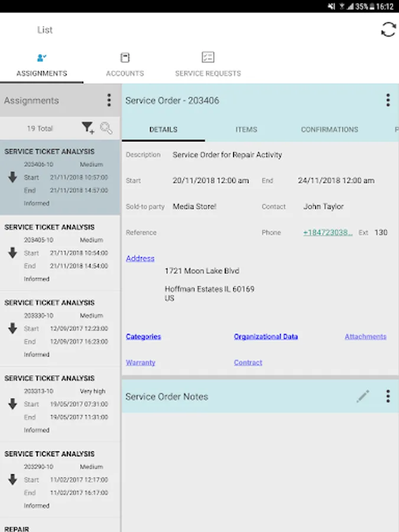Click the street 1721 Moon Lake Blvd
The width and height of the screenshot is (399, 532).
coord(202,271)
